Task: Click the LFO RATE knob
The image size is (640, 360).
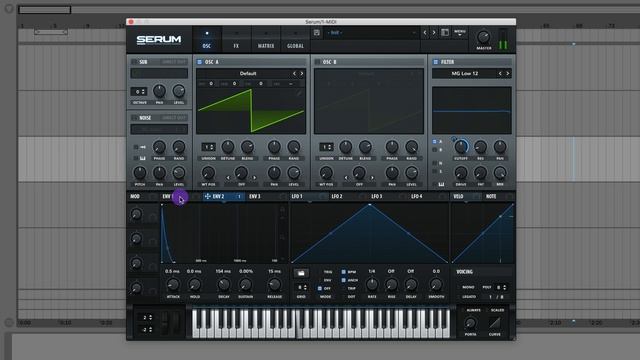Action: point(372,284)
